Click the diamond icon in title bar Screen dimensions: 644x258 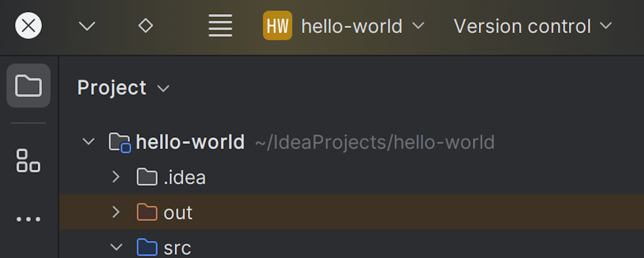[x=146, y=26]
